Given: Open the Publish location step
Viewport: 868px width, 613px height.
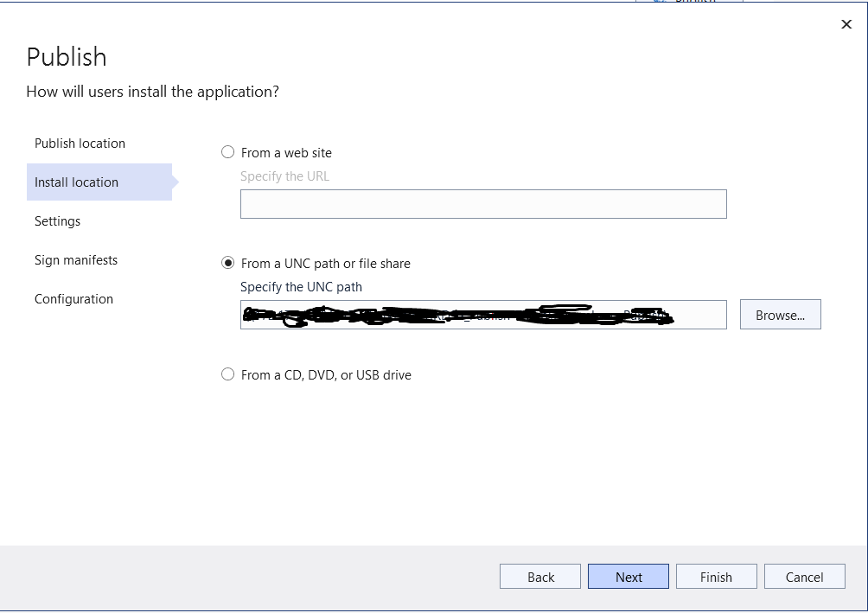Looking at the screenshot, I should click(x=80, y=143).
